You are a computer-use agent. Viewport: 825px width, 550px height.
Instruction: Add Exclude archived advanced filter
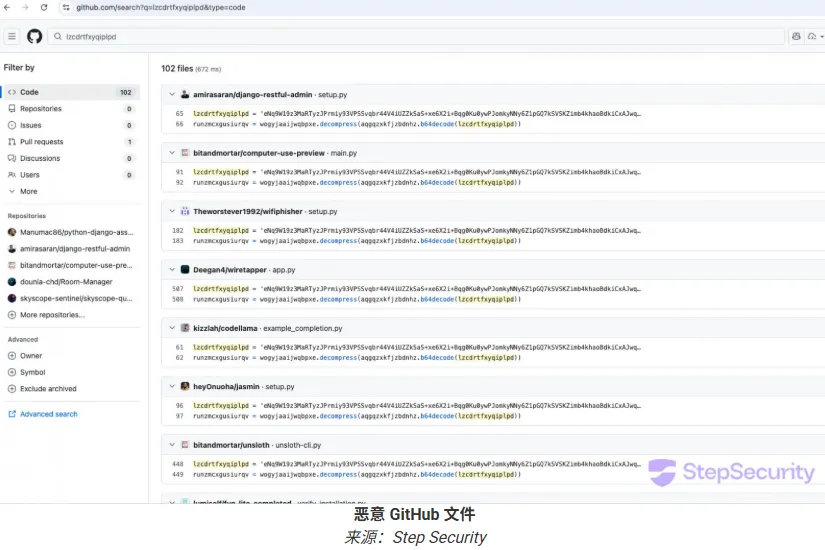[42, 389]
